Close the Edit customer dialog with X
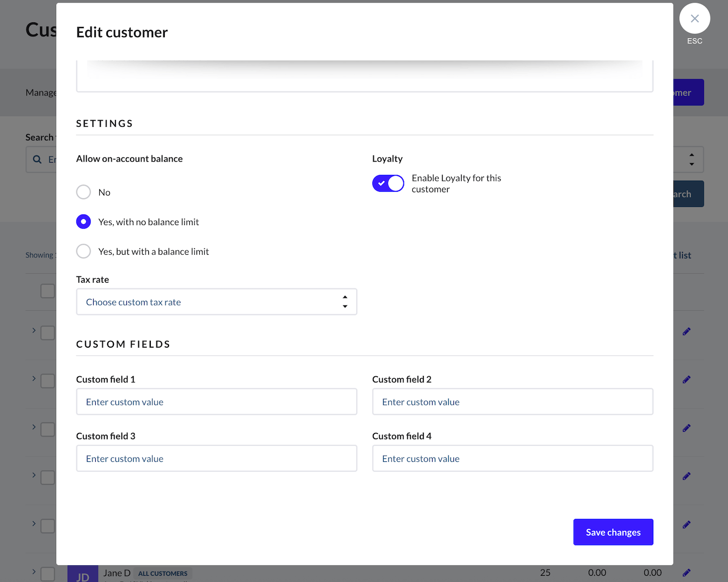This screenshot has width=728, height=582. [694, 19]
